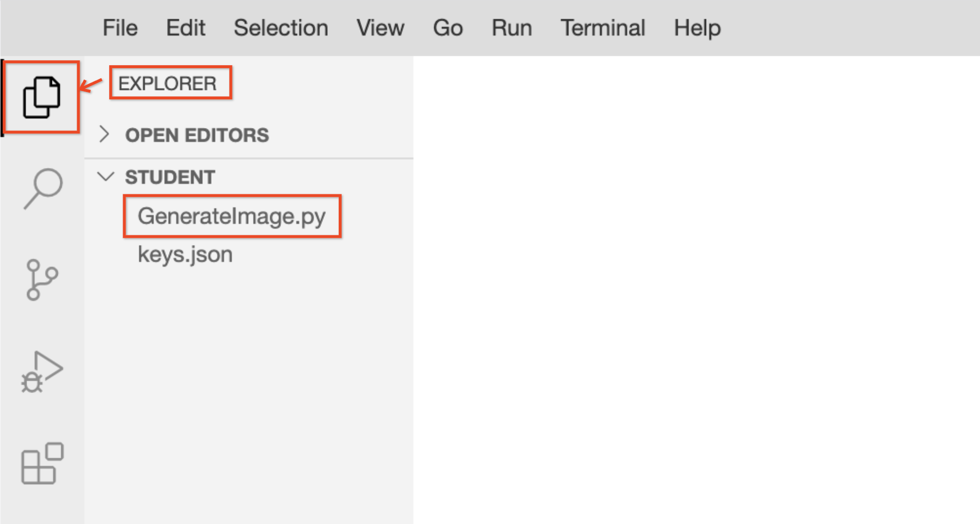Viewport: 980px width, 524px height.
Task: Open the Run menu
Action: pyautogui.click(x=512, y=28)
